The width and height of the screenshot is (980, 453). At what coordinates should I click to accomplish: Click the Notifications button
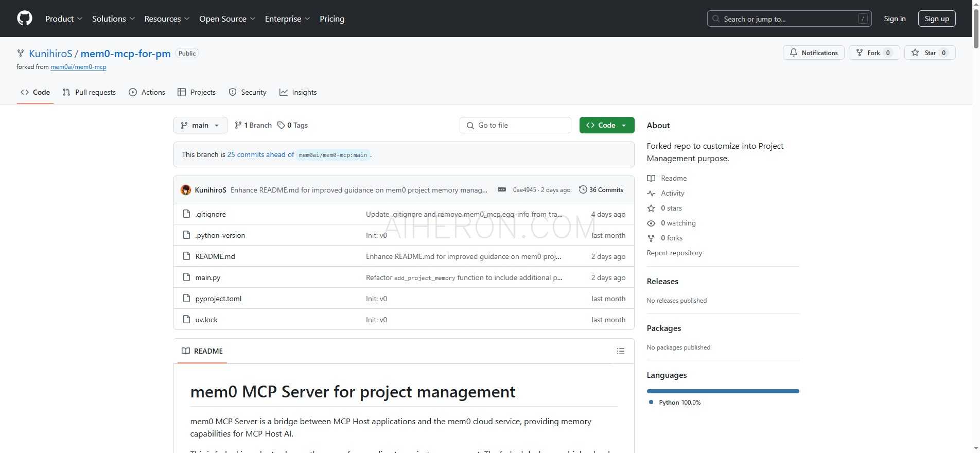(x=814, y=53)
